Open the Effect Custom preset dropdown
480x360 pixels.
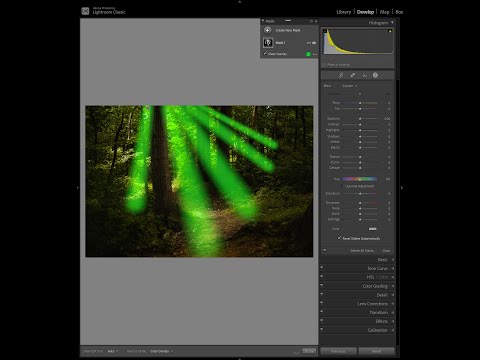[349, 86]
